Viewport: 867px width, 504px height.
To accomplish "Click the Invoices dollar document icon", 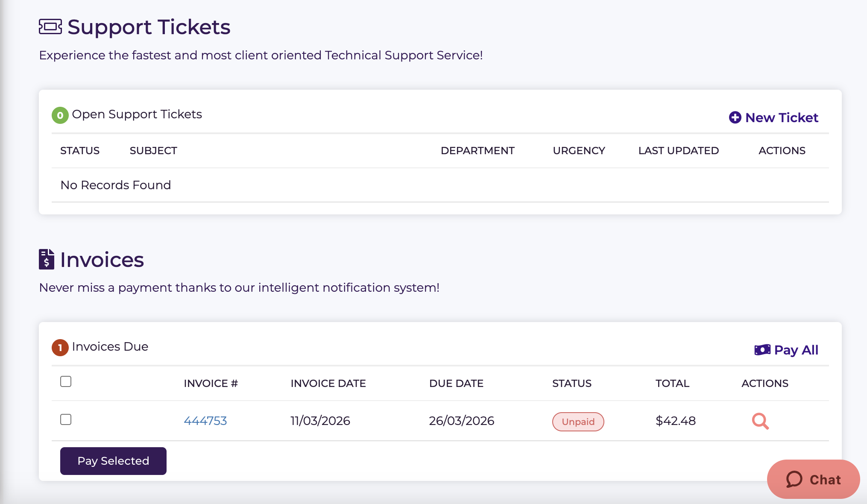I will tap(47, 259).
